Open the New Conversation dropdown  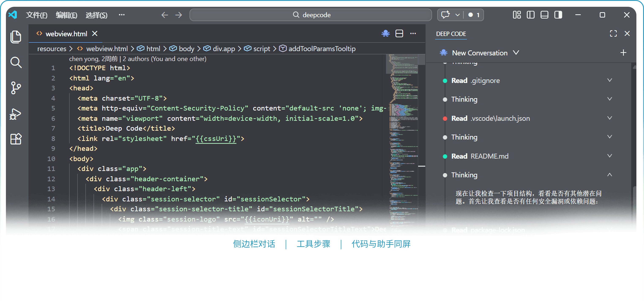(516, 53)
